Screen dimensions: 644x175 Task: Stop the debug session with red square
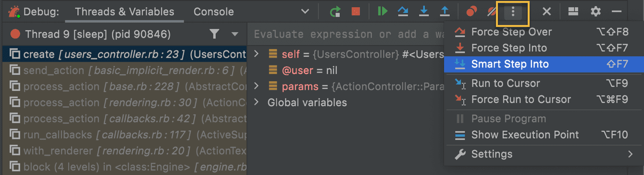point(356,12)
